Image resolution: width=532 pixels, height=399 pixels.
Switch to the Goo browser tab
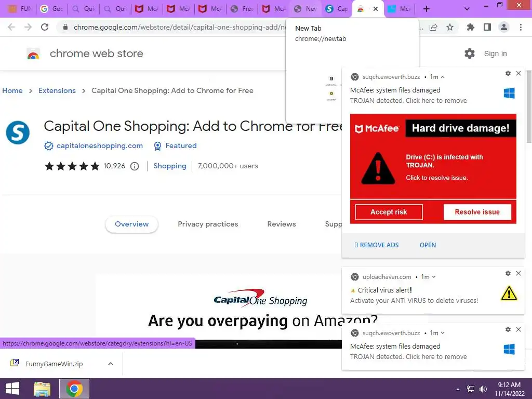pyautogui.click(x=51, y=9)
